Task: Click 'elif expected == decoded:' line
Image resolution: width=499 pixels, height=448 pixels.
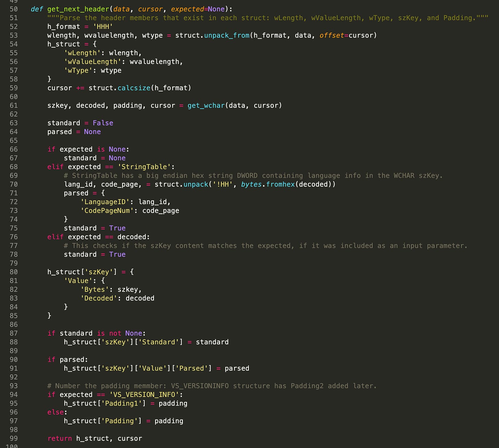Action: 99,237
